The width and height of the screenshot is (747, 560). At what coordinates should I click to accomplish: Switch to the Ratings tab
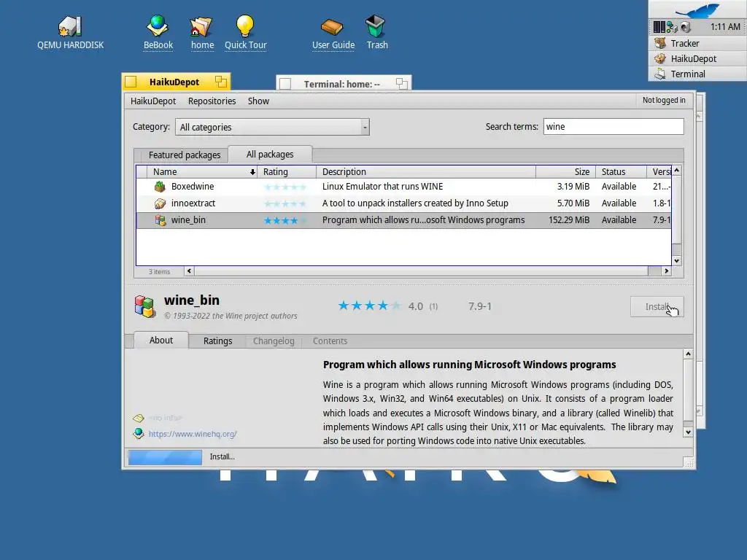pos(217,341)
